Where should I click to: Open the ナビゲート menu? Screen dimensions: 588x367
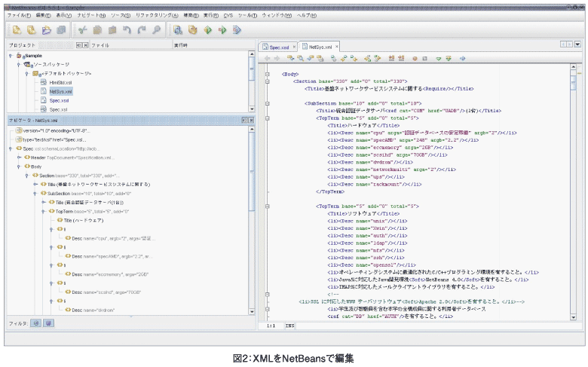[x=91, y=15]
